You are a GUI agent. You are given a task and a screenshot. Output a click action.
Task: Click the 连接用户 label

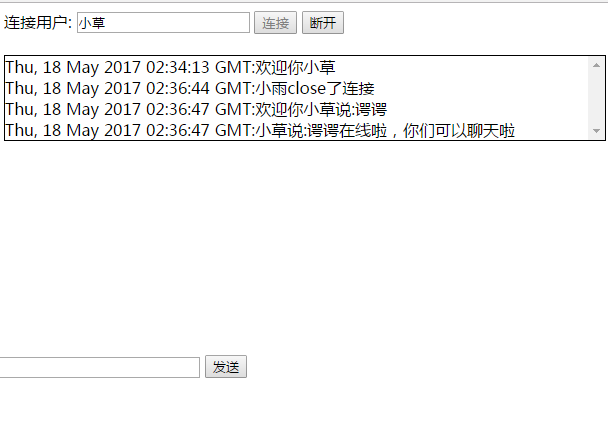click(x=38, y=22)
